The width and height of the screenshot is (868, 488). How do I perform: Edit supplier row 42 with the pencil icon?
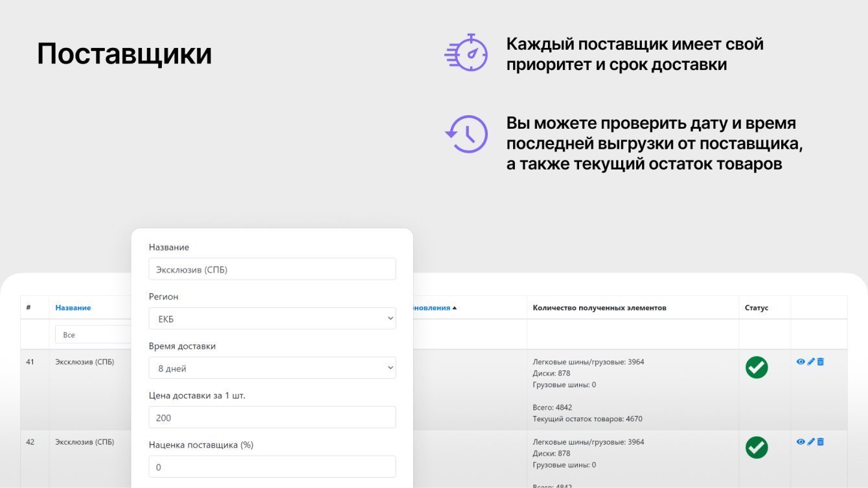(x=811, y=441)
